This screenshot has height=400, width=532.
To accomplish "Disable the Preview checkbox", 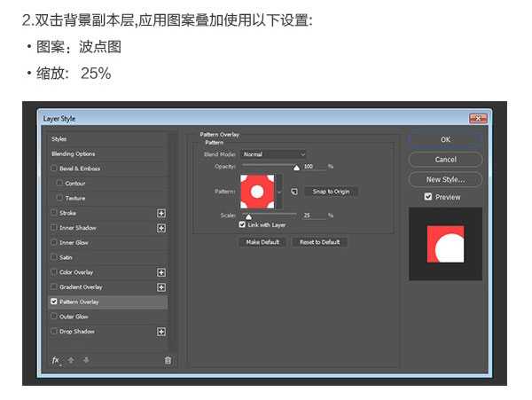I will (x=428, y=197).
